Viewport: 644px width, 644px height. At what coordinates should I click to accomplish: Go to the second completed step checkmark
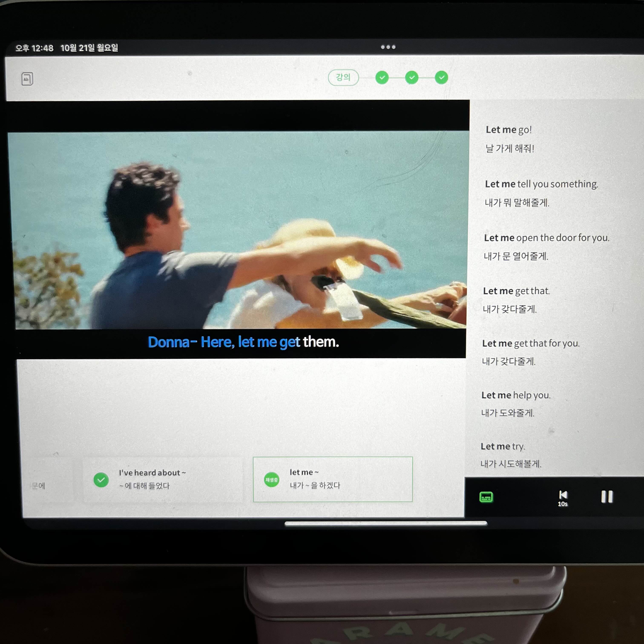pos(411,78)
